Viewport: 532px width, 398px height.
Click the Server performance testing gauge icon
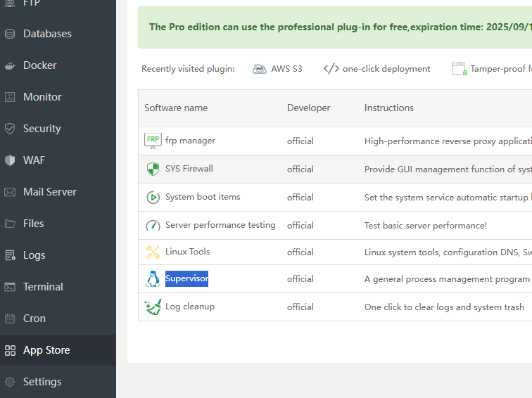click(x=153, y=225)
